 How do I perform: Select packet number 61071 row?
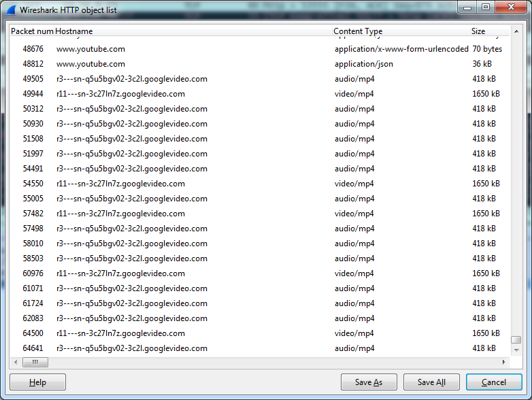tap(260, 288)
